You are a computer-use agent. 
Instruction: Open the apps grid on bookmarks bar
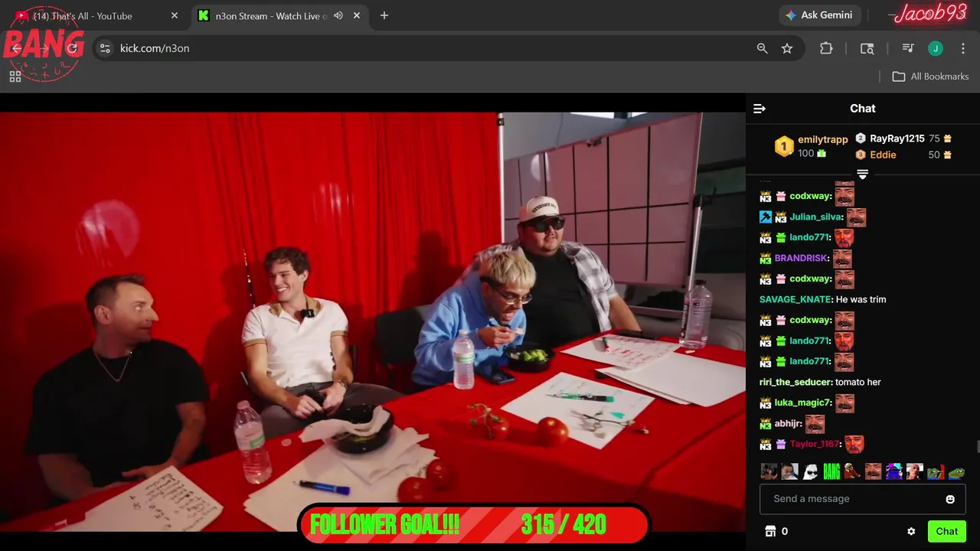[15, 77]
